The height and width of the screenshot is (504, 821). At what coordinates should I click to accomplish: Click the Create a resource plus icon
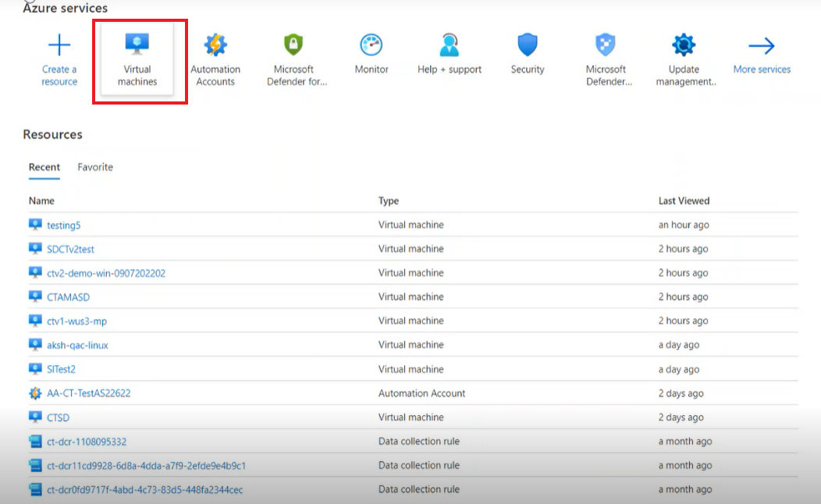click(59, 43)
